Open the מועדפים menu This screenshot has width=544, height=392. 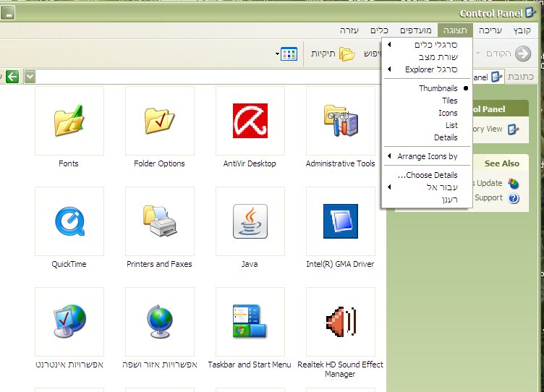416,30
